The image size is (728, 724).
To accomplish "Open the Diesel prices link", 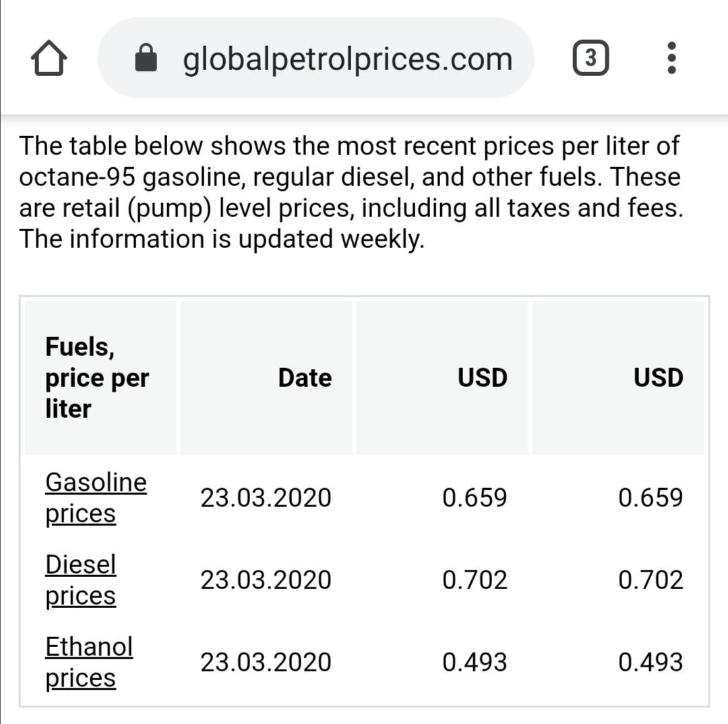I will pos(81,580).
